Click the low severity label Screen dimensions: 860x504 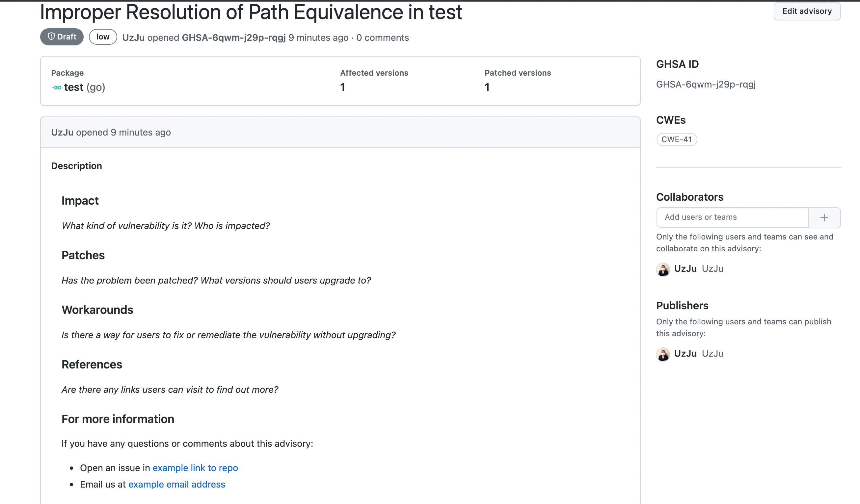103,37
